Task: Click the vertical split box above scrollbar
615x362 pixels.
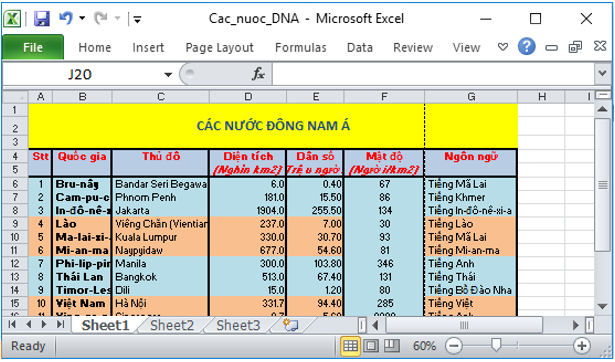Action: 602,95
